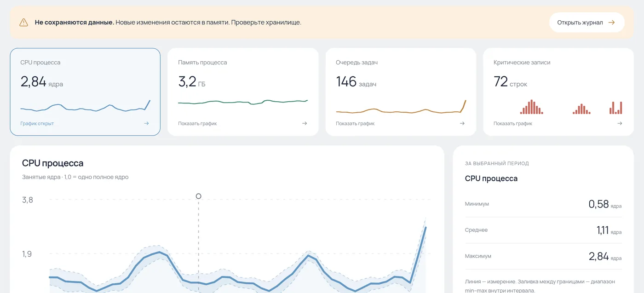Click the 'Не сохраняются данные.' alert text

(x=75, y=22)
